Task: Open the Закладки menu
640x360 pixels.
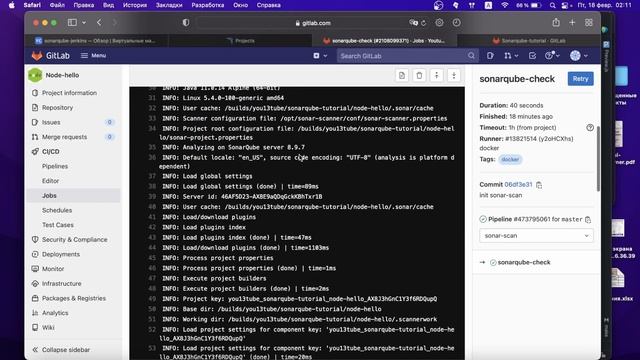Action: pyautogui.click(x=169, y=5)
